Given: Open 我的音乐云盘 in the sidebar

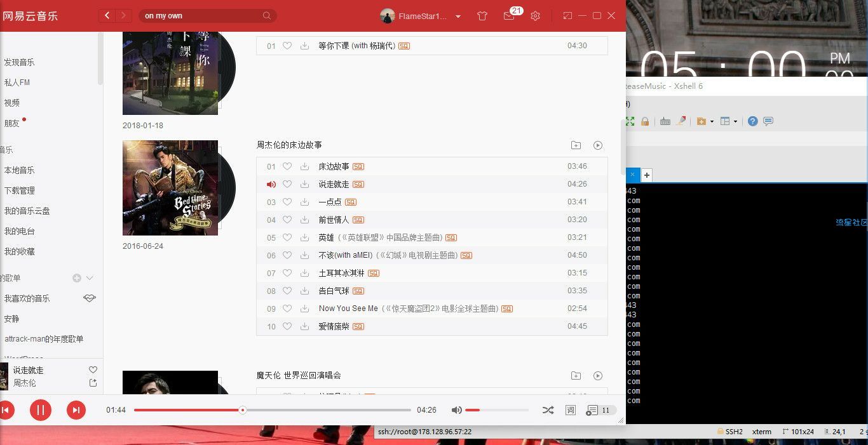Looking at the screenshot, I should click(27, 211).
